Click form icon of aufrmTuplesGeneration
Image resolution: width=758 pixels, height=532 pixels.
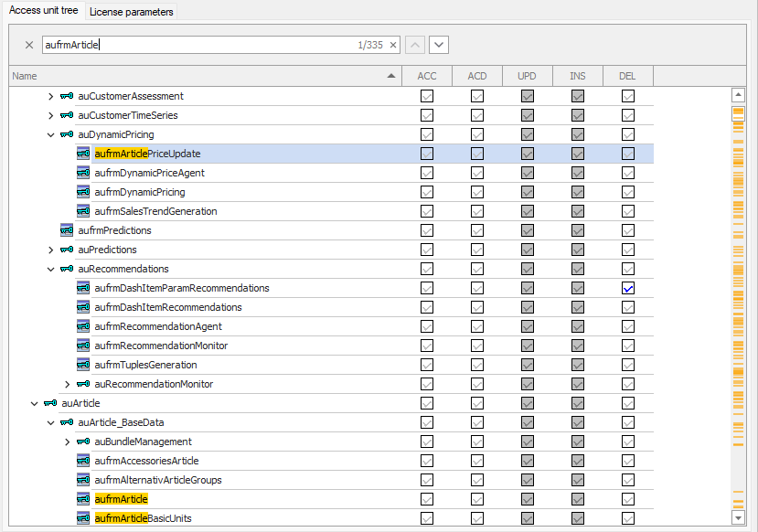83,365
